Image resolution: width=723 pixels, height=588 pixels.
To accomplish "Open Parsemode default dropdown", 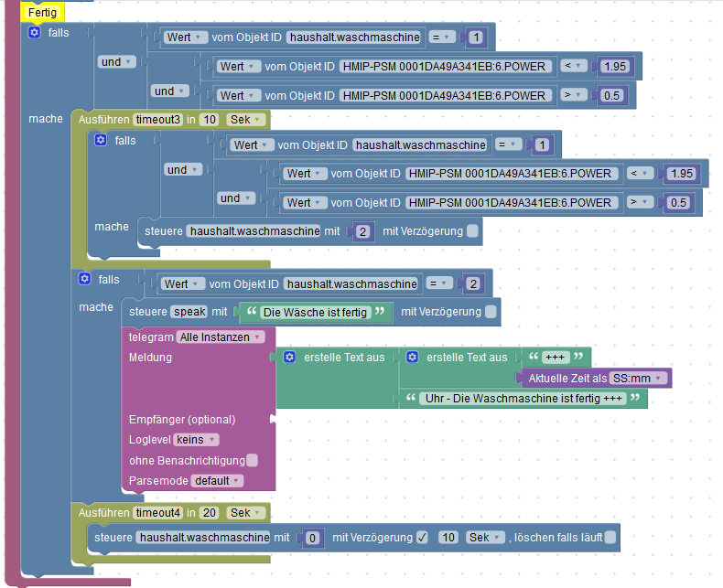I will [217, 481].
